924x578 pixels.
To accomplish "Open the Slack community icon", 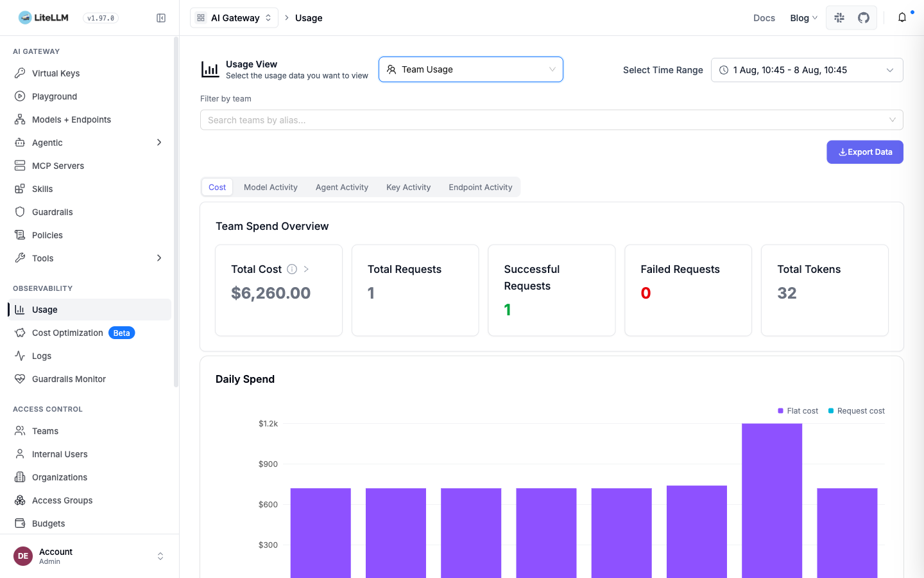I will 839,18.
